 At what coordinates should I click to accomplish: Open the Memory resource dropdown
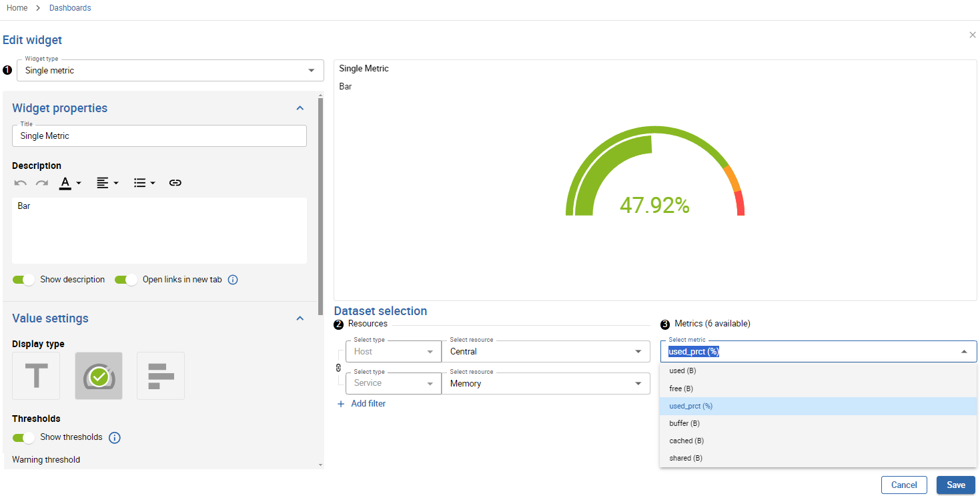(545, 384)
